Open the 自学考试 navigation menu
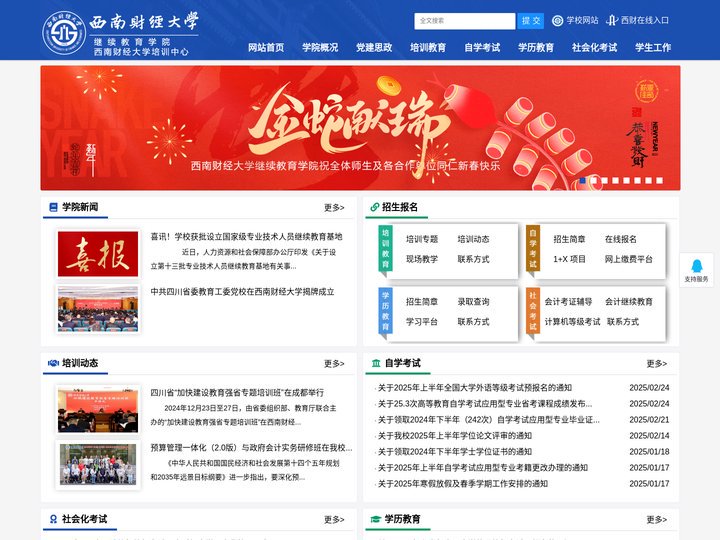Screen dimensions: 720x540 tap(482, 47)
